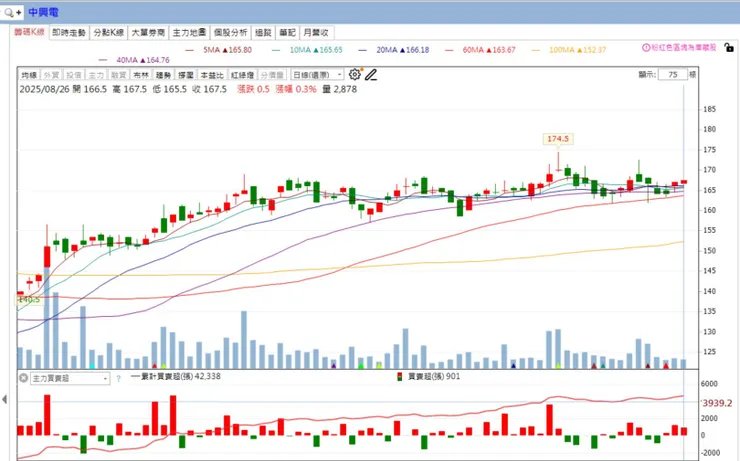Open the 主力買賣超 indicator dropdown
740x461 pixels.
(x=70, y=378)
